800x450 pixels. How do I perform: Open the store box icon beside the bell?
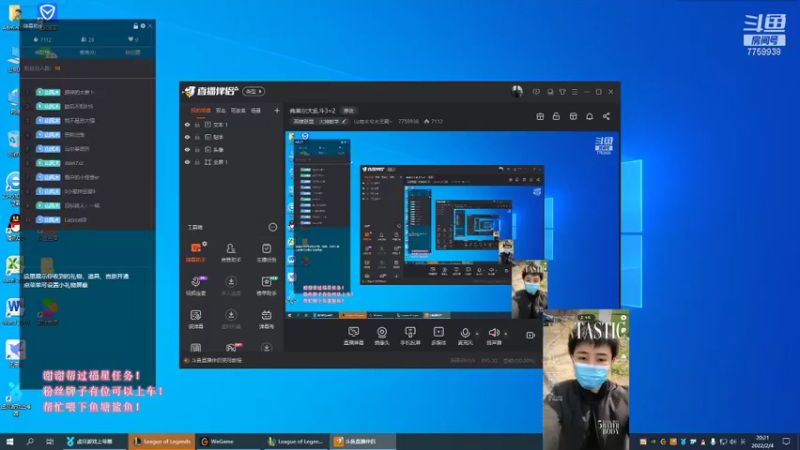click(573, 116)
